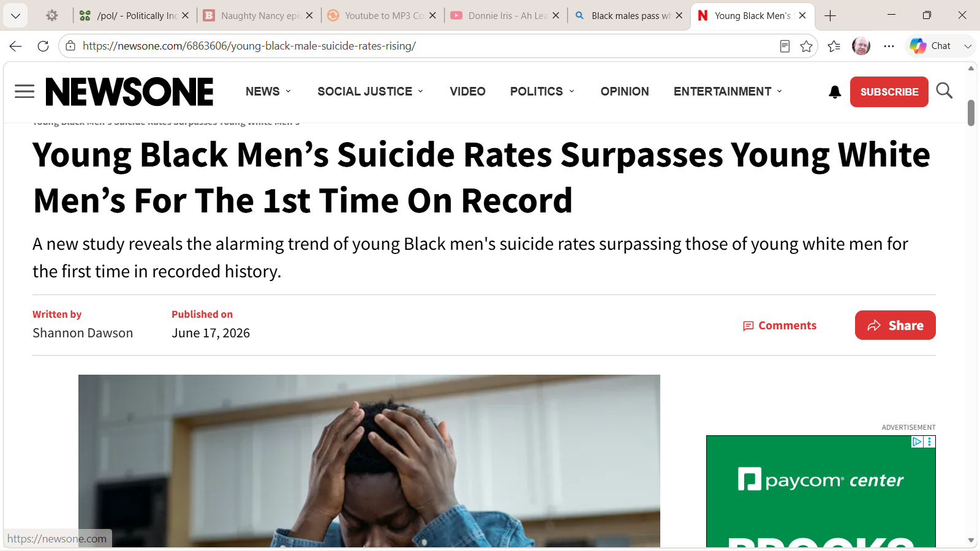Click the notifications bell icon

click(835, 92)
